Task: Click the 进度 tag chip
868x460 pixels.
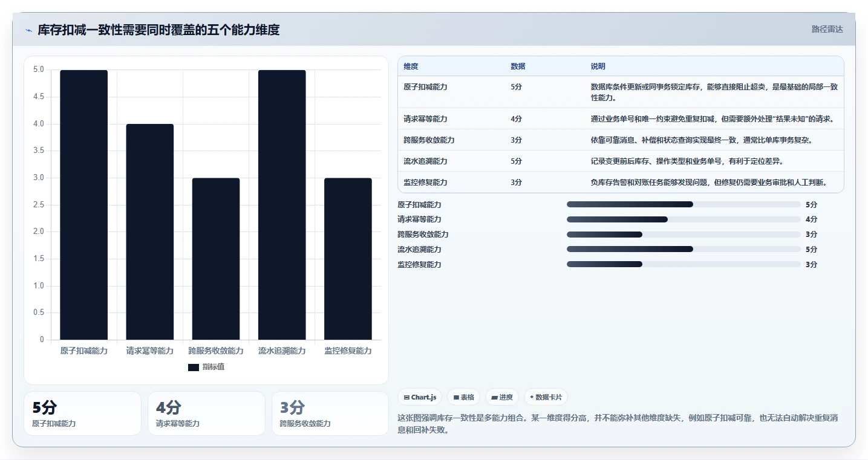Action: [502, 397]
